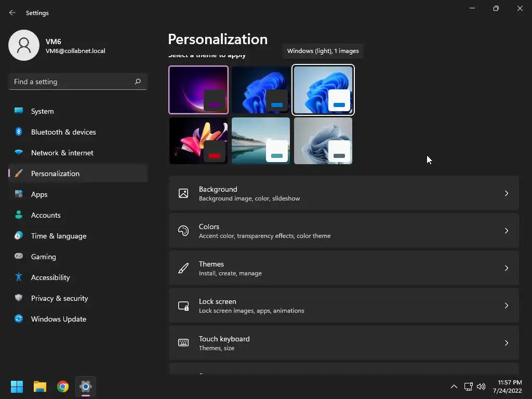The image size is (532, 399).
Task: Open File Explorer from taskbar
Action: coord(39,387)
